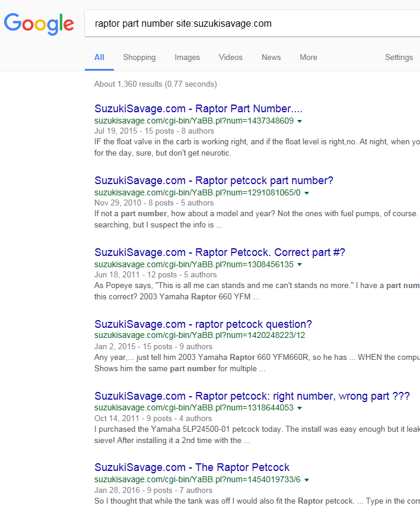420x506 pixels.
Task: Go to the News tab
Action: click(271, 58)
